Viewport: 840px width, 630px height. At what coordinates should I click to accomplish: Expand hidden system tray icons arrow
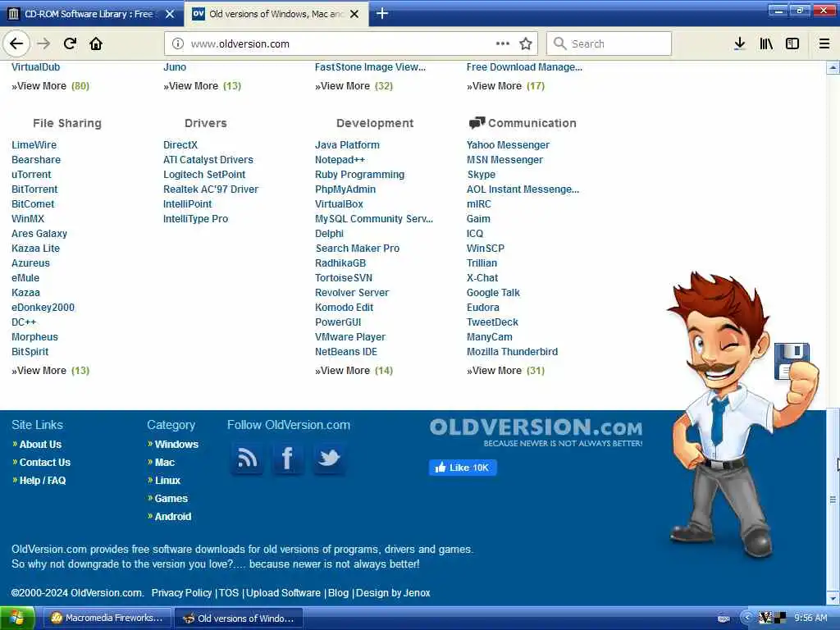[746, 618]
